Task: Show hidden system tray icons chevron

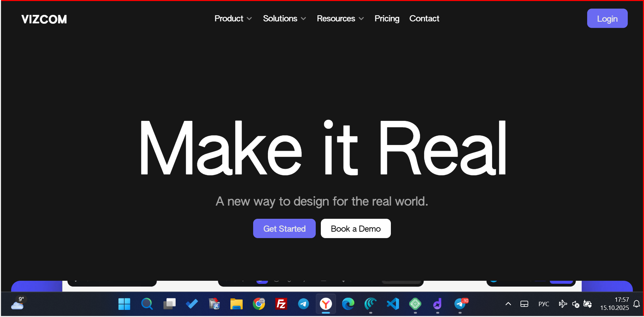Action: (508, 304)
